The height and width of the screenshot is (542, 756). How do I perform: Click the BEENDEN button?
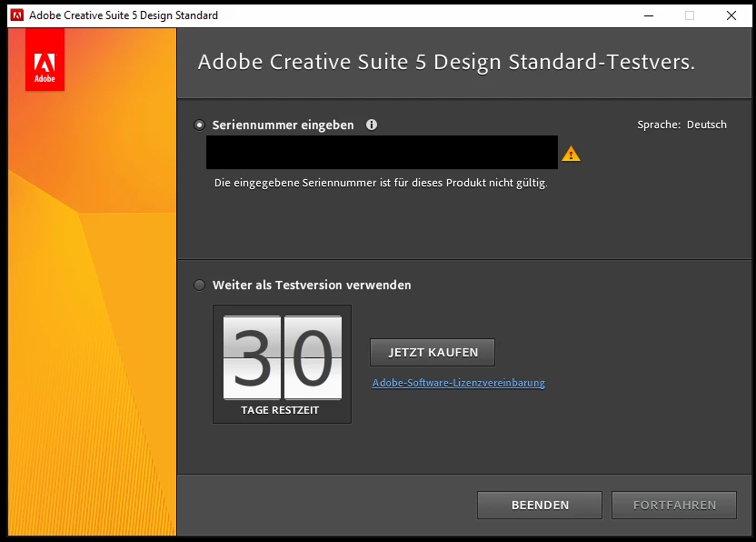pyautogui.click(x=540, y=505)
